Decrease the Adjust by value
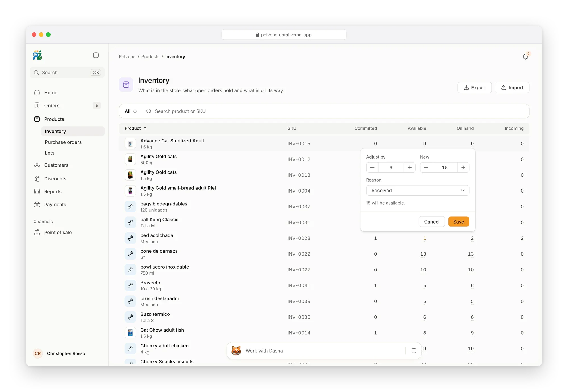The height and width of the screenshot is (392, 568). click(x=372, y=168)
